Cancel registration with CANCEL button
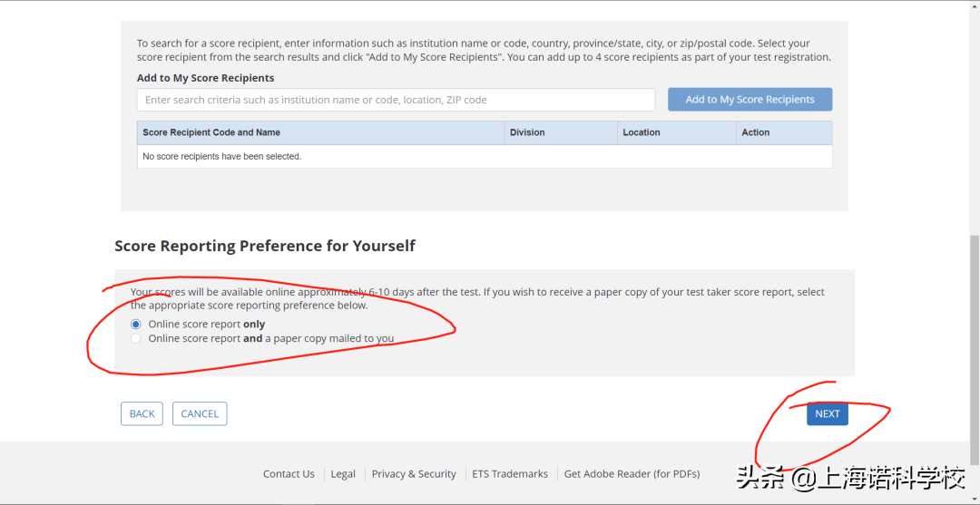 [x=200, y=413]
